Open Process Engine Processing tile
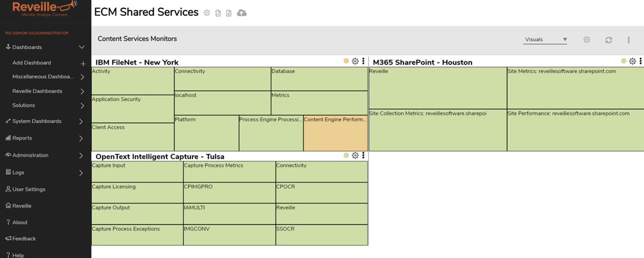 [271, 133]
